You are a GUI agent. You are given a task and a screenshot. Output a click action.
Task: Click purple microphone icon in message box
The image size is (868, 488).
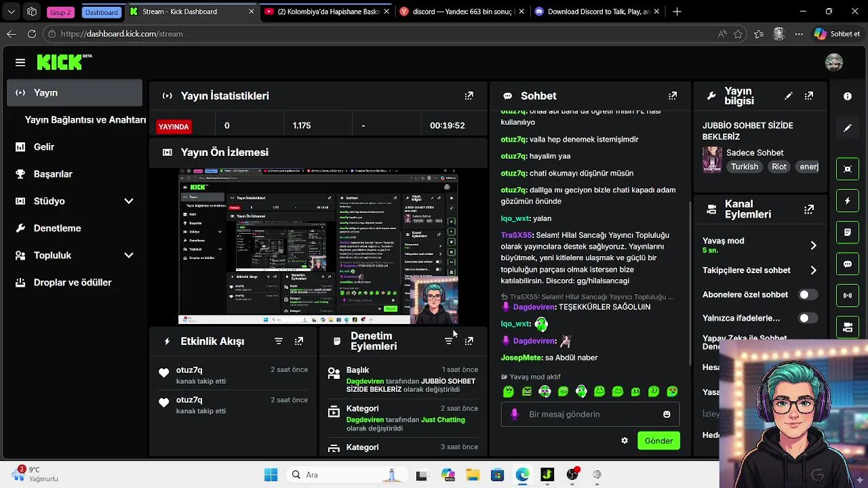(514, 414)
